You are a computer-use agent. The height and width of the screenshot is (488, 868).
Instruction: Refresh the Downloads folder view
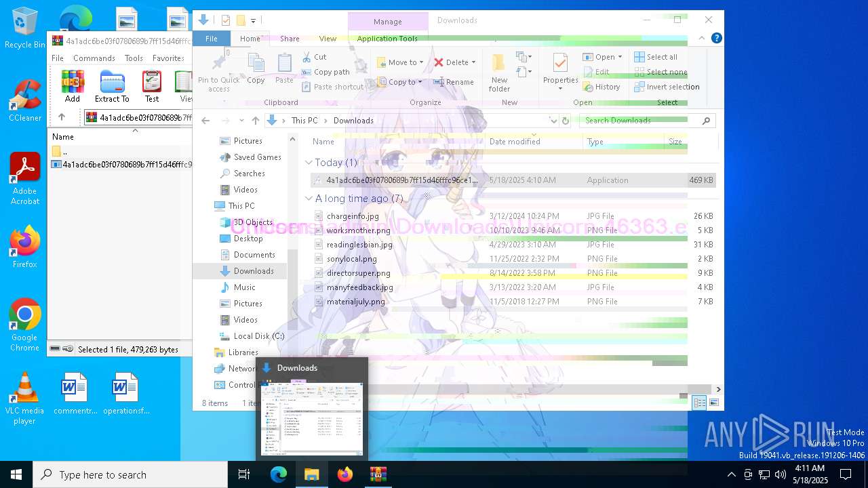click(566, 121)
